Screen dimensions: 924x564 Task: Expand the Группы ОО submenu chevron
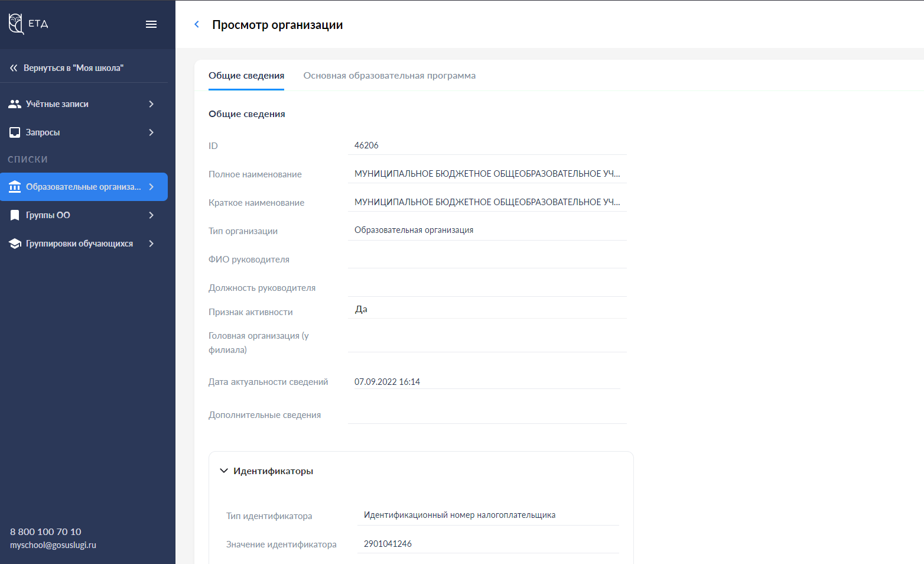click(x=151, y=215)
